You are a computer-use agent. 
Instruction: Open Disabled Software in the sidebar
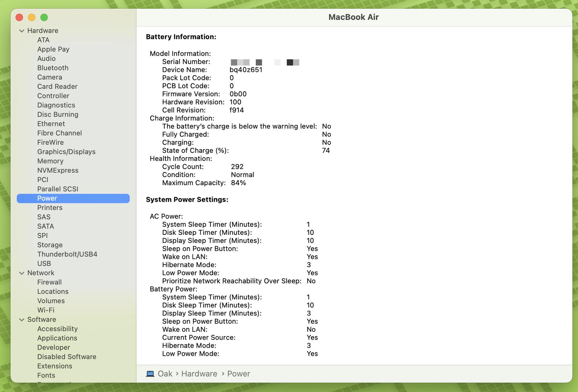coord(67,357)
